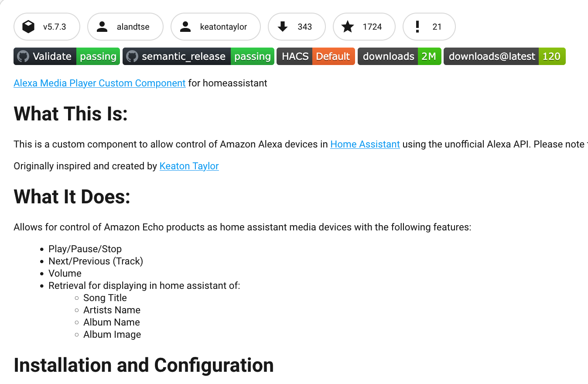Click GitHub logo on semantic_release badge
Viewport: 588px width, 384px height.
pyautogui.click(x=132, y=56)
